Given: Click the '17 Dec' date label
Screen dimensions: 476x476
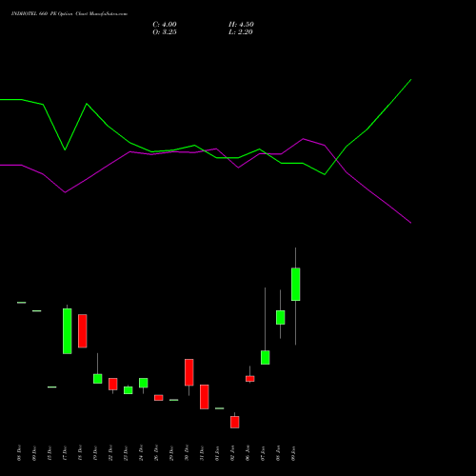Looking at the screenshot, I should (65, 453).
